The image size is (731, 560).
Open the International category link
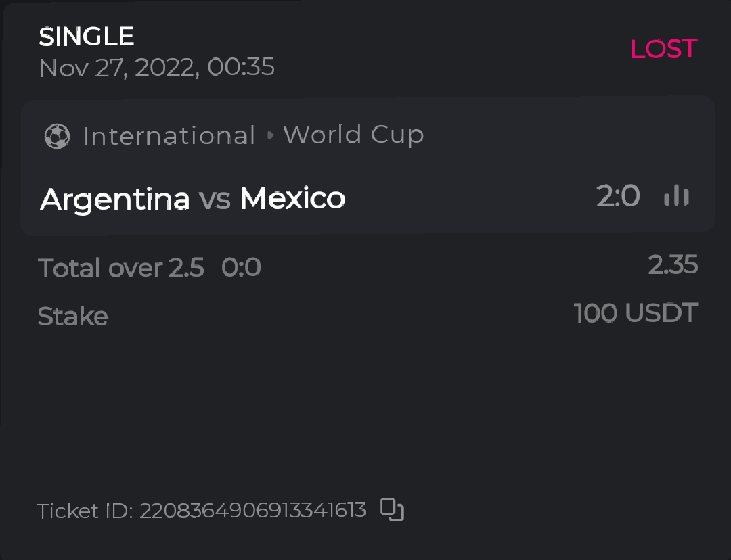pyautogui.click(x=169, y=136)
